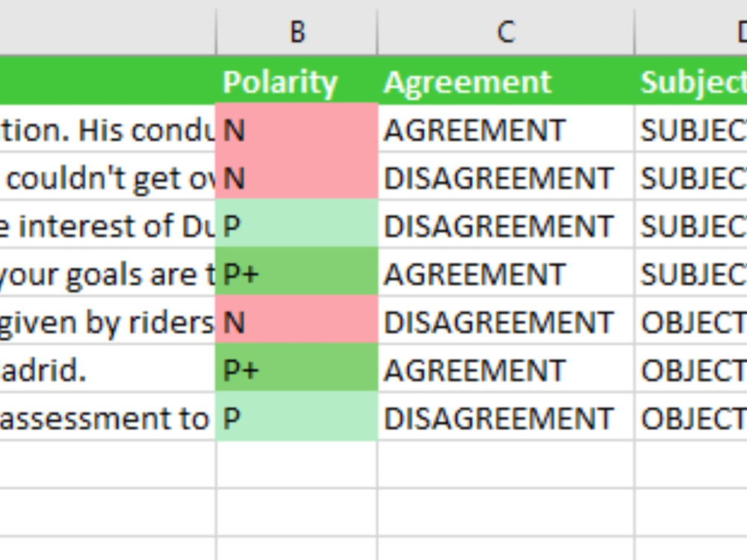The image size is (747, 560).
Task: Select the N cell beside 'given by riders'
Action: [297, 322]
